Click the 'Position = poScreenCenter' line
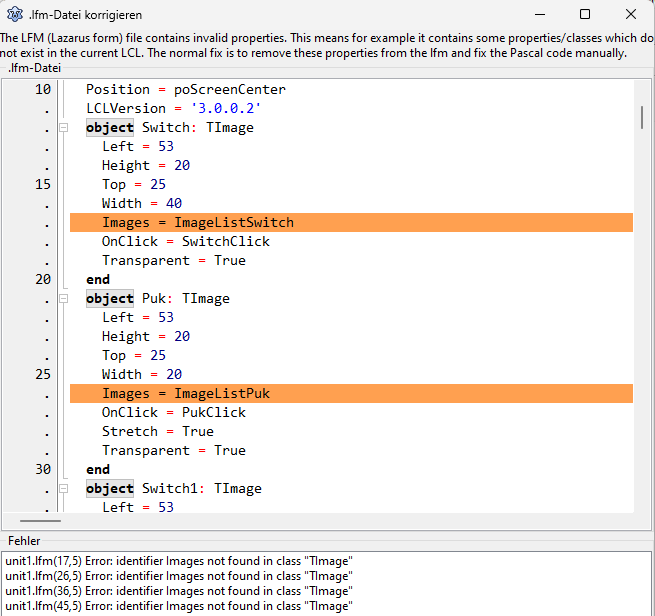Viewport: 655px width, 616px height. click(x=186, y=89)
